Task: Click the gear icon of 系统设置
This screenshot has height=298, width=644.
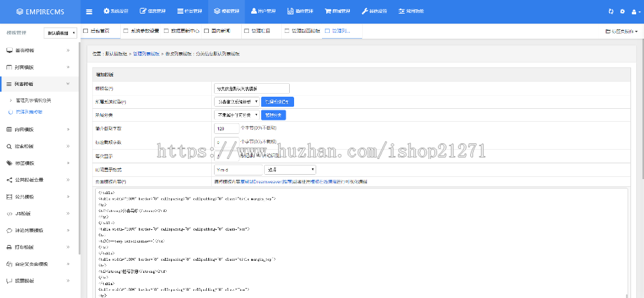Action: pyautogui.click(x=107, y=11)
